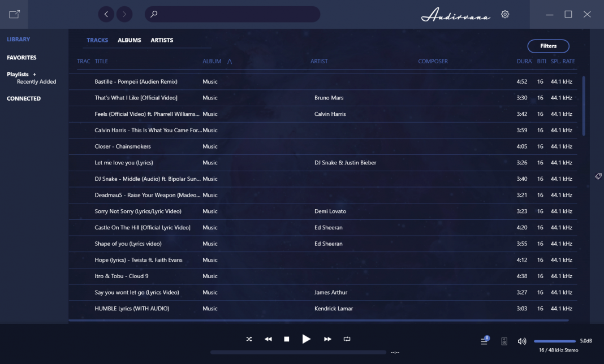Open Audirvana settings gear
This screenshot has width=604, height=364.
coord(505,14)
